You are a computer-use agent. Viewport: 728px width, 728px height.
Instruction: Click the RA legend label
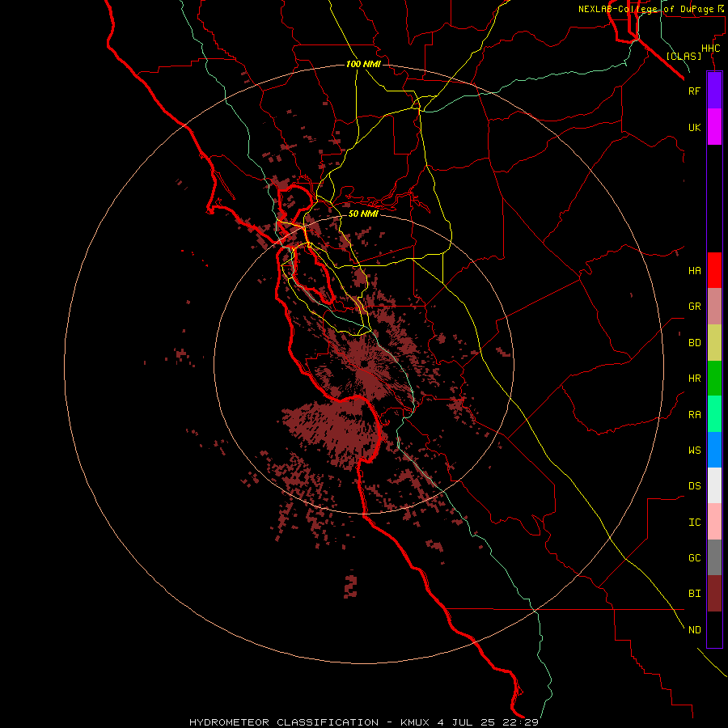tap(694, 415)
